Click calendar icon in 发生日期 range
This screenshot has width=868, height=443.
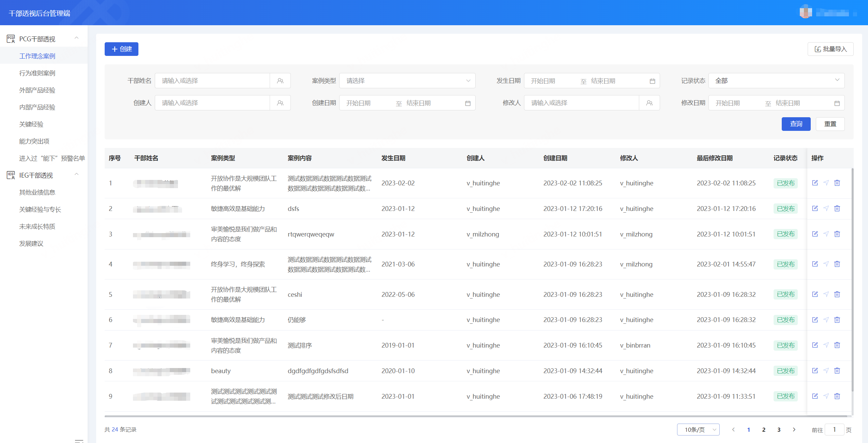pos(652,81)
